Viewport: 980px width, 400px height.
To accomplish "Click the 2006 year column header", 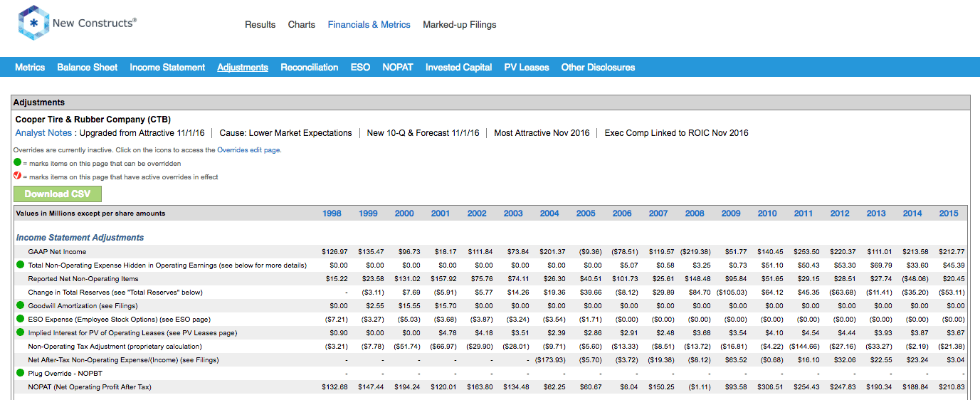I will (622, 214).
